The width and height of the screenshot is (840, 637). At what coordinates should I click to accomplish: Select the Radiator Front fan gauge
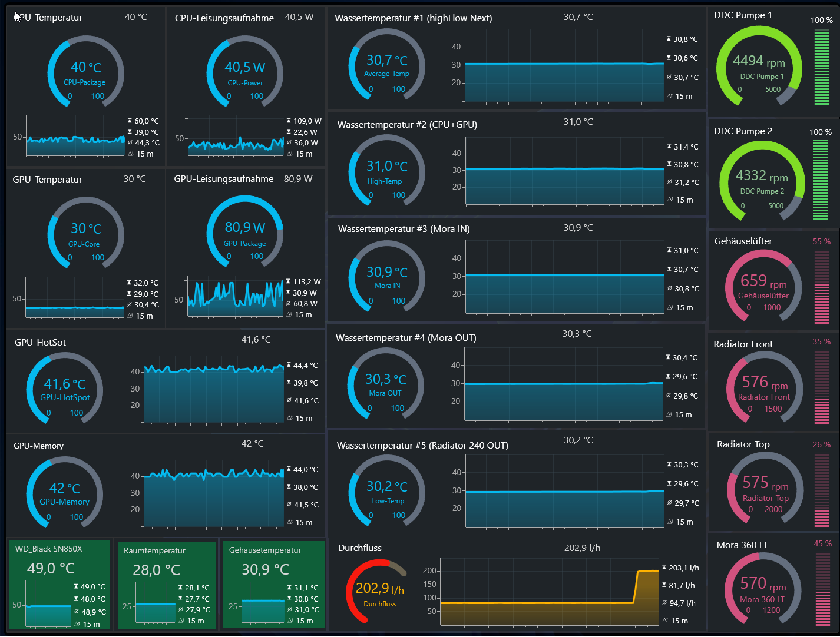(765, 387)
